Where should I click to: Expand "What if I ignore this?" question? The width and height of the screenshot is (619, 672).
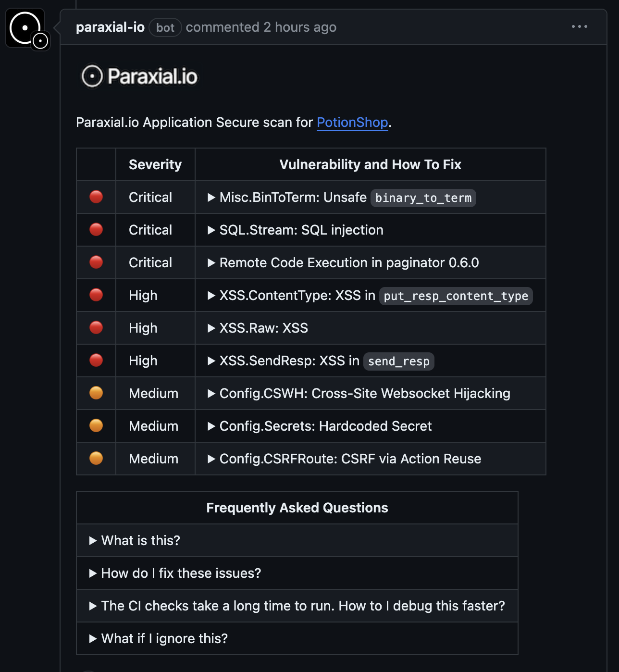[158, 639]
